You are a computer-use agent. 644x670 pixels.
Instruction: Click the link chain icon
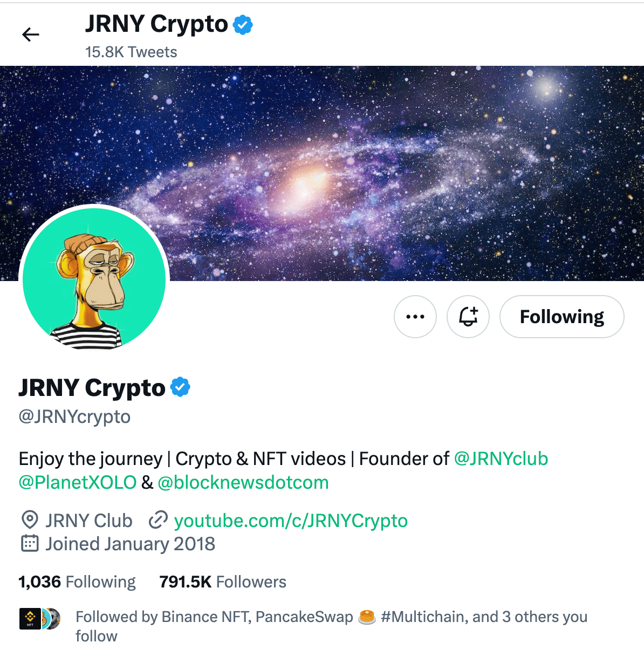[158, 520]
